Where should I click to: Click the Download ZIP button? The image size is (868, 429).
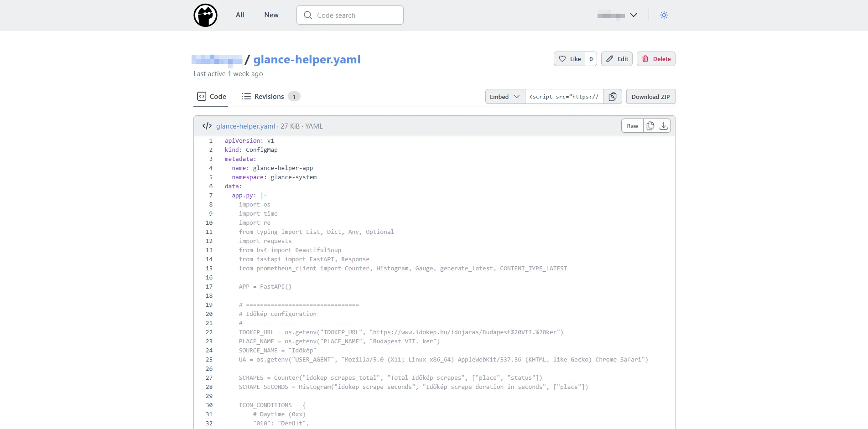tap(650, 96)
